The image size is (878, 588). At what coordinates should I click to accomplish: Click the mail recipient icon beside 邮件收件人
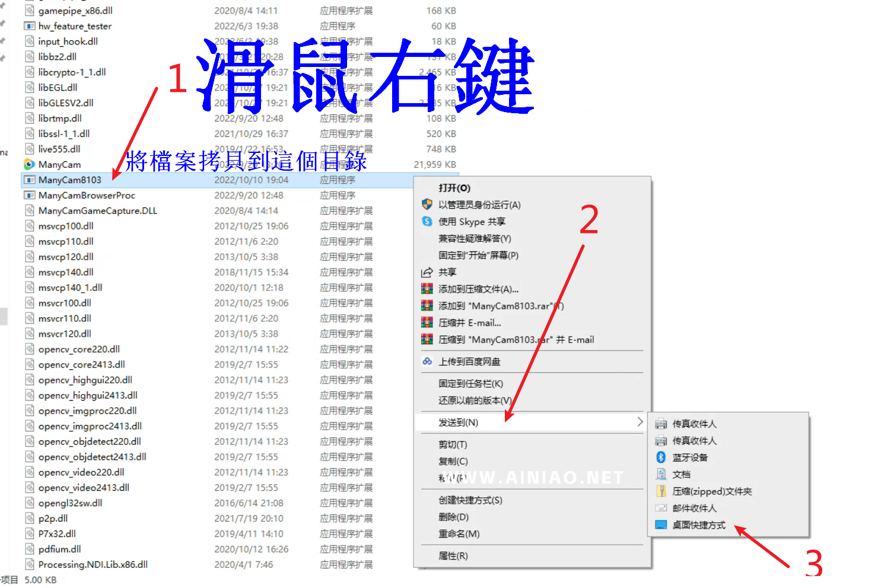[x=661, y=508]
